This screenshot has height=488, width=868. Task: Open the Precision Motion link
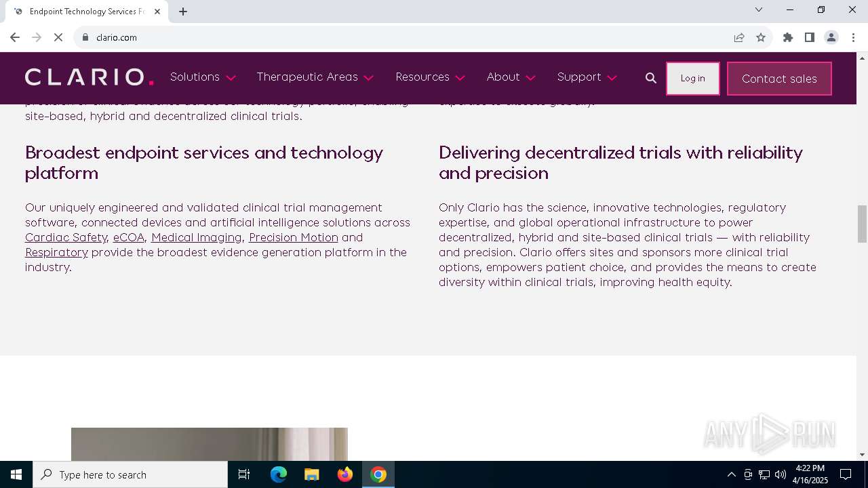[293, 238]
